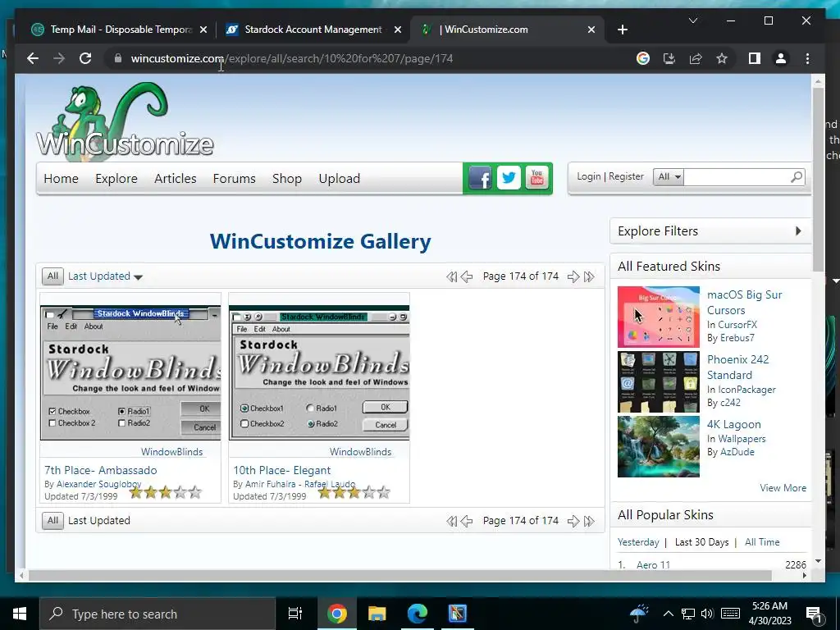
Task: Open Chrome three-dot menu
Action: tap(807, 58)
